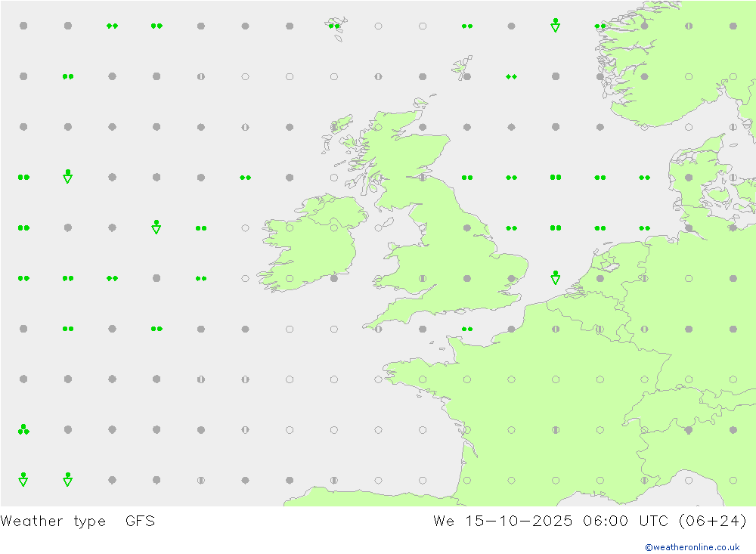Click the shower symbol off the Dutch coast
The width and height of the screenshot is (756, 554).
pyautogui.click(x=556, y=277)
